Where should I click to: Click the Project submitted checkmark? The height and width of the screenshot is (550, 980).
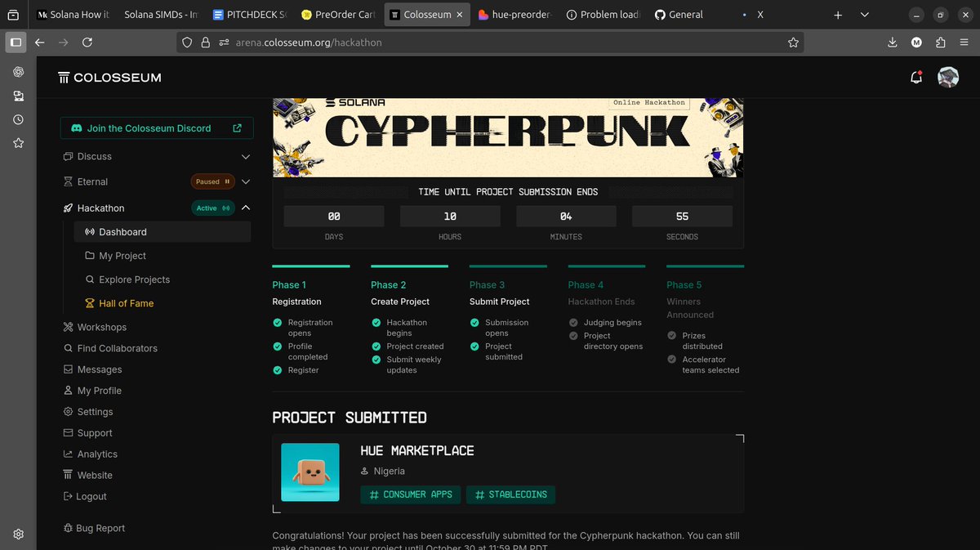(475, 347)
